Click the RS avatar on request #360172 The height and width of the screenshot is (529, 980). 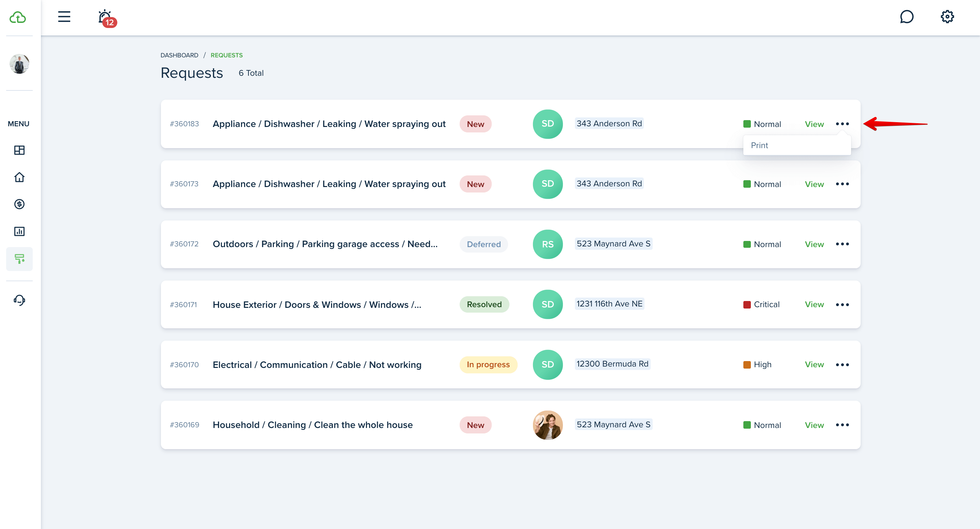[547, 244]
